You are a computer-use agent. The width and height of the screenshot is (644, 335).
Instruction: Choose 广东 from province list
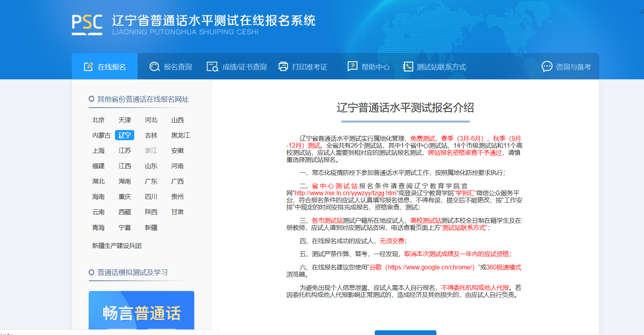tap(151, 181)
